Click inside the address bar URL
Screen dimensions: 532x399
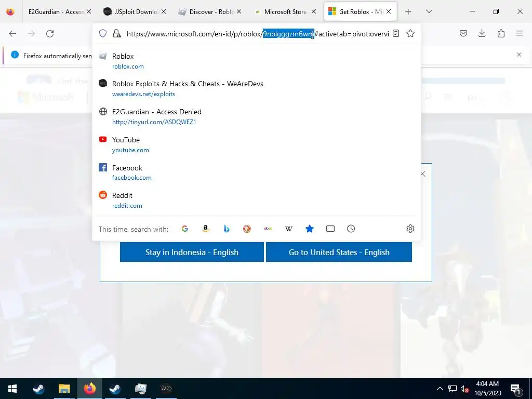tap(258, 34)
